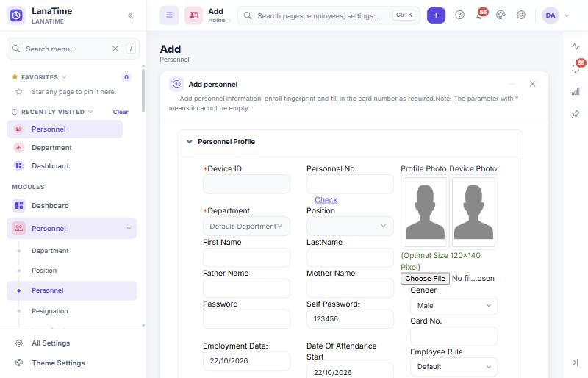The width and height of the screenshot is (588, 378).
Task: Click the Check link under Personnel No
Action: pyautogui.click(x=326, y=200)
